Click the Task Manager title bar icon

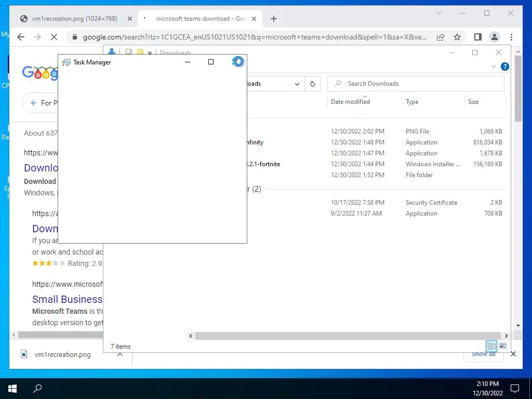[x=66, y=62]
